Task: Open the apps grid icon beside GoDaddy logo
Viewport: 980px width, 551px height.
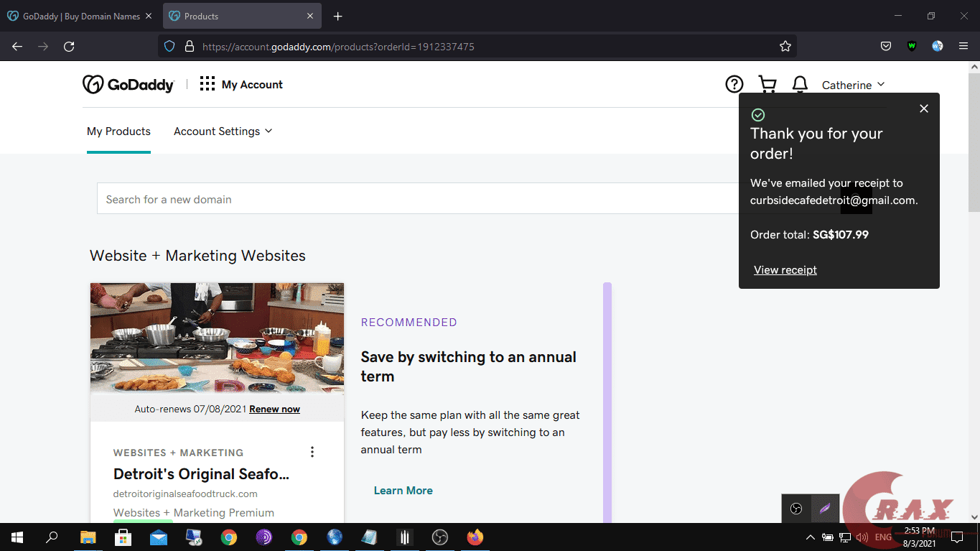Action: (207, 83)
